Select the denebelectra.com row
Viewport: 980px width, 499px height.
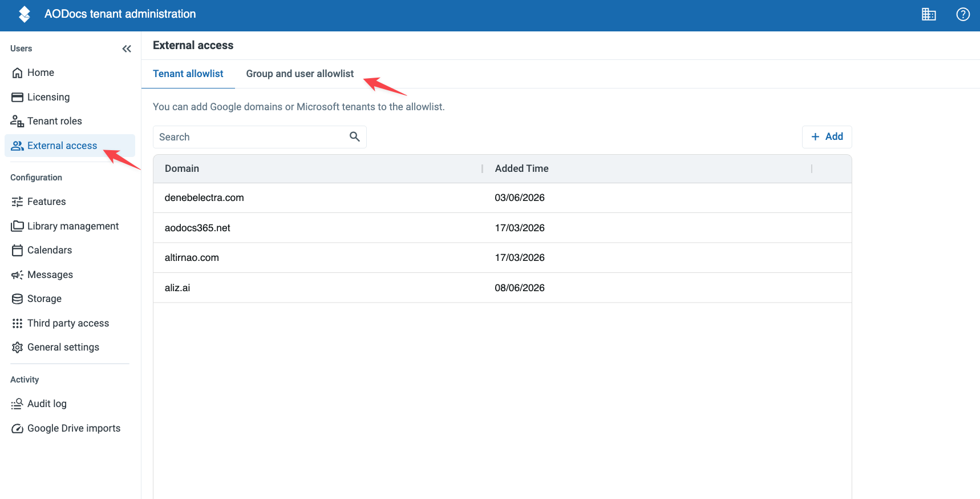coord(503,198)
